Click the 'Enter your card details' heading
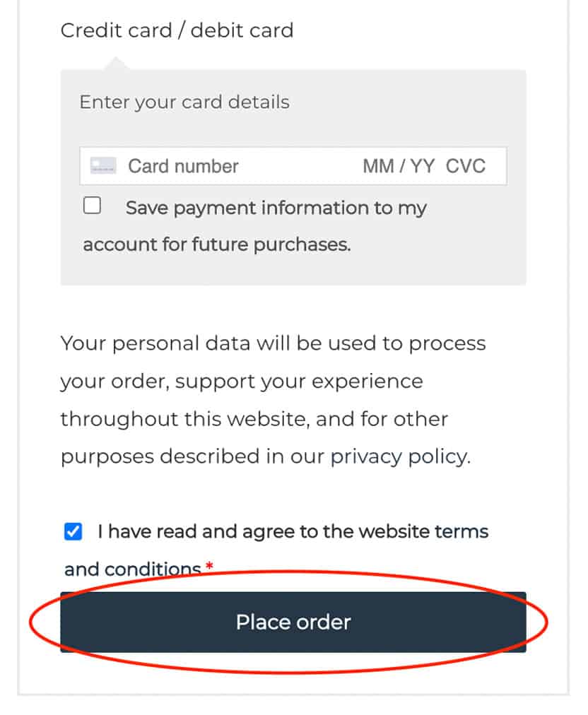The width and height of the screenshot is (588, 715). [x=184, y=102]
